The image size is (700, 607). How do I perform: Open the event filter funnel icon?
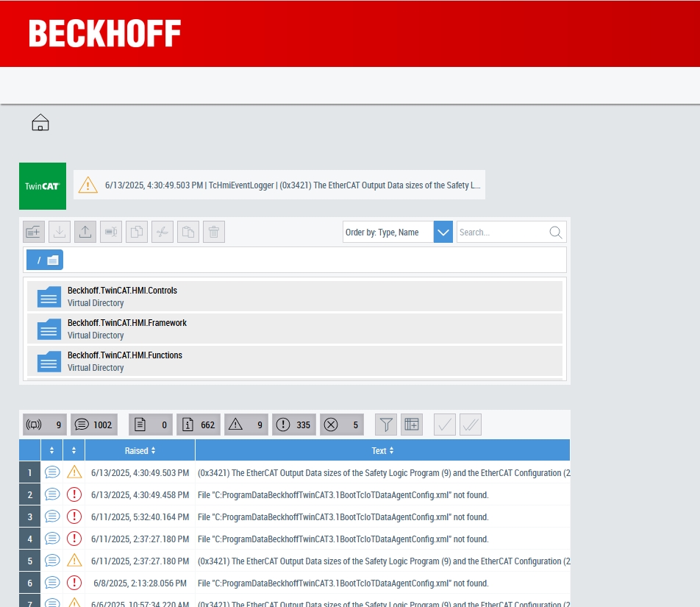click(386, 425)
